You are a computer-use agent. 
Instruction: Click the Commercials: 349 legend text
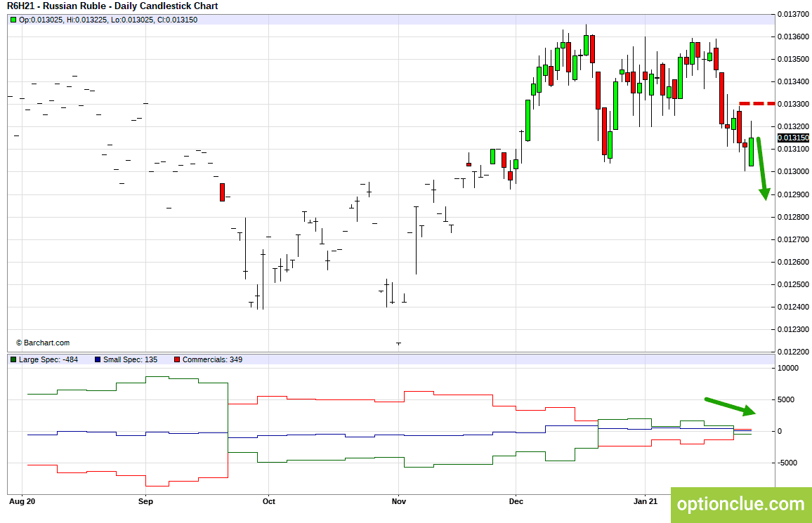coord(212,359)
